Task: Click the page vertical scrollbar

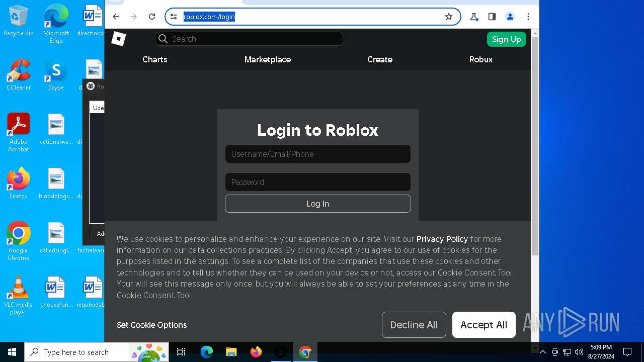Action: coord(535,146)
